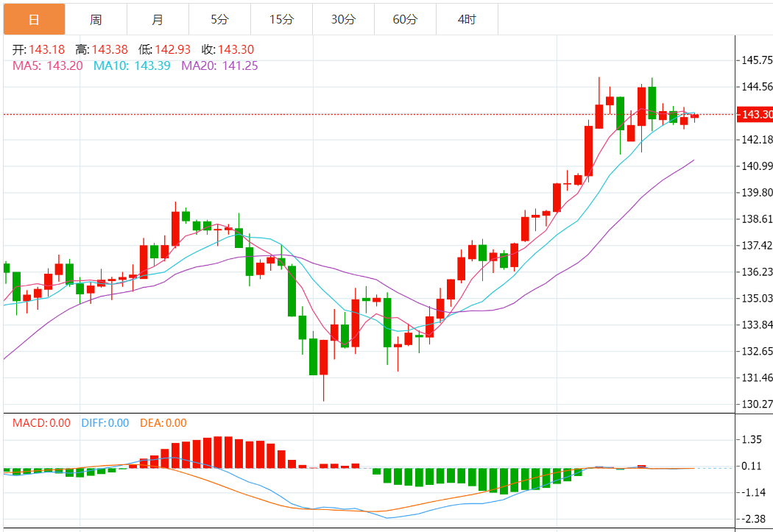Image resolution: width=773 pixels, height=532 pixels.
Task: Click the 140.99 price axis label
Action: click(757, 166)
